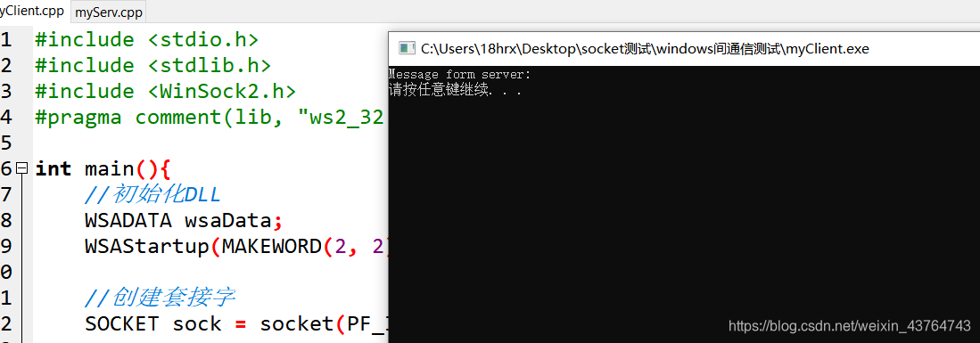This screenshot has height=343, width=980.
Task: Click the '#include <WinSock2.h>' line
Action: 165,91
